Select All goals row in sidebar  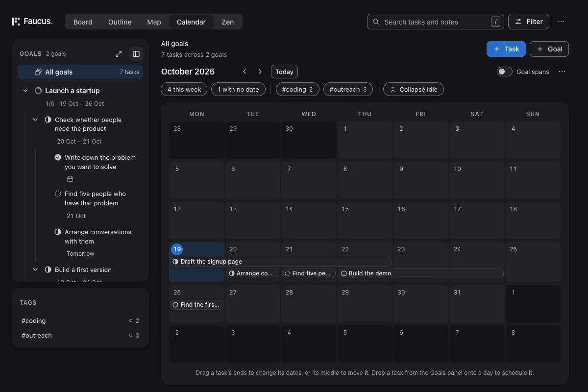80,72
